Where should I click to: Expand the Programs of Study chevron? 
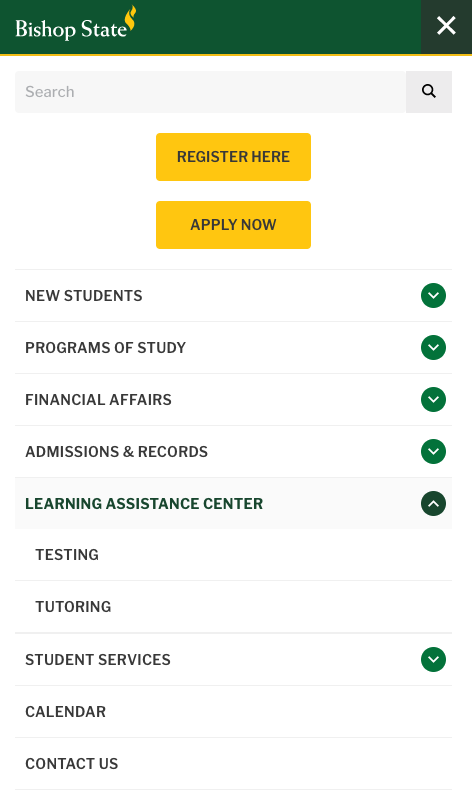(x=433, y=348)
